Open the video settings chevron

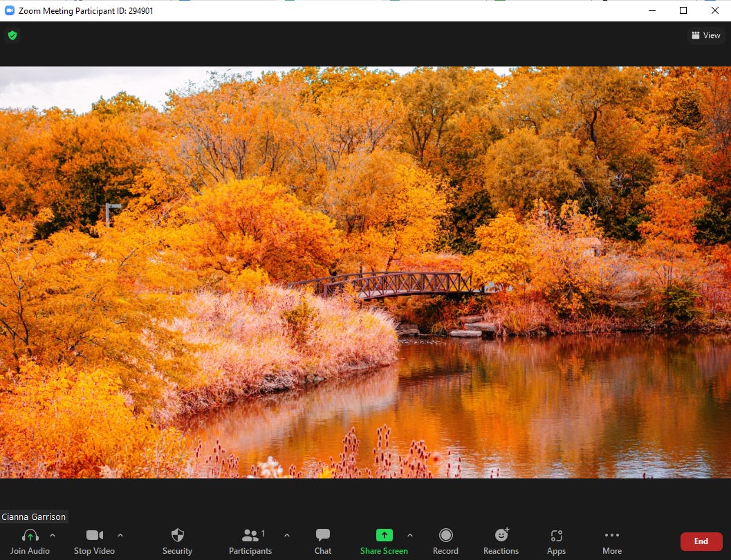pos(120,534)
